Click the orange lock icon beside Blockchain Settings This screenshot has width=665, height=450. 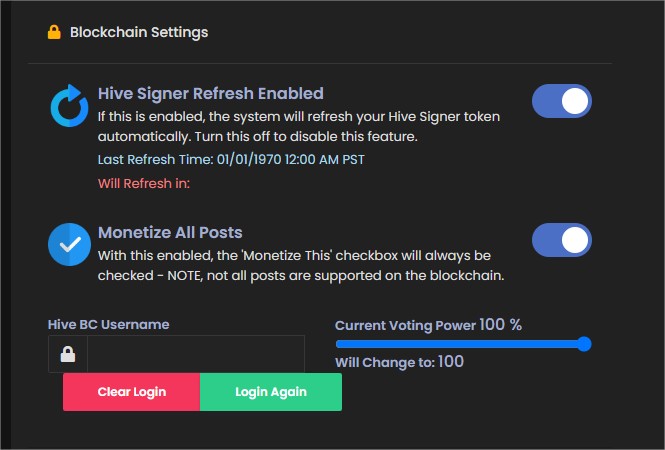click(x=54, y=32)
